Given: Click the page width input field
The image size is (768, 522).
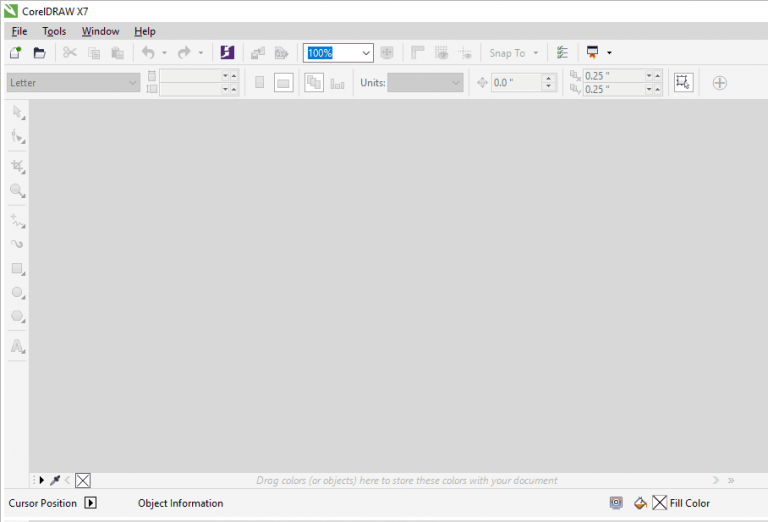Looking at the screenshot, I should [x=191, y=76].
